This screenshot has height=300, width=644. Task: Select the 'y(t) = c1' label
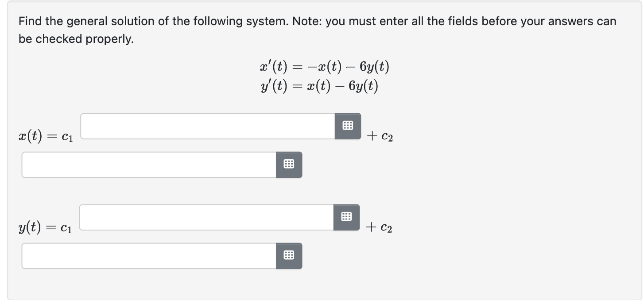46,228
